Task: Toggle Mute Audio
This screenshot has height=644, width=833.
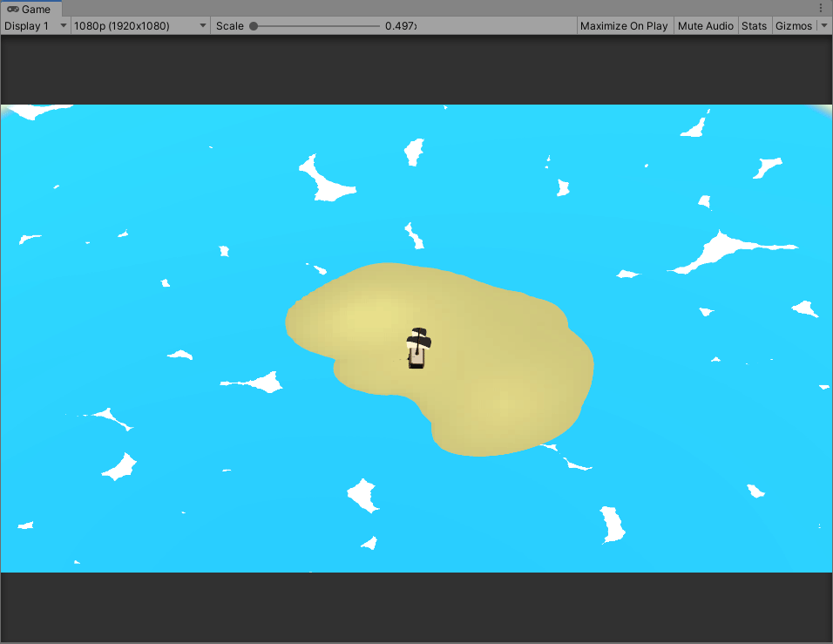Action: click(x=706, y=26)
